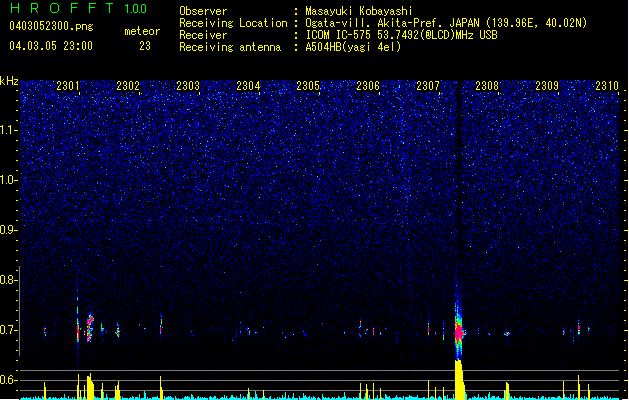Click the 1.1 frequency axis label

(9, 130)
